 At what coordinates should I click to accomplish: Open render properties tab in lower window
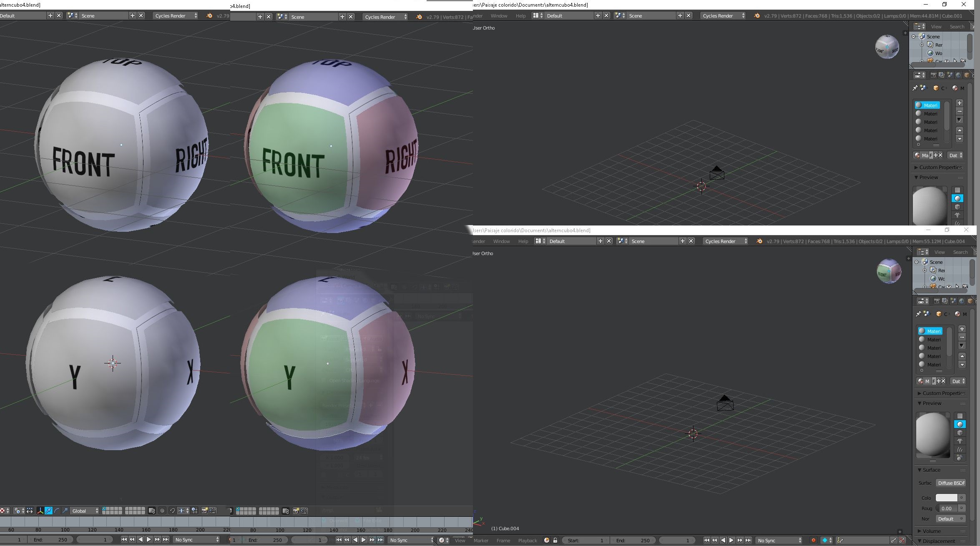coord(937,301)
